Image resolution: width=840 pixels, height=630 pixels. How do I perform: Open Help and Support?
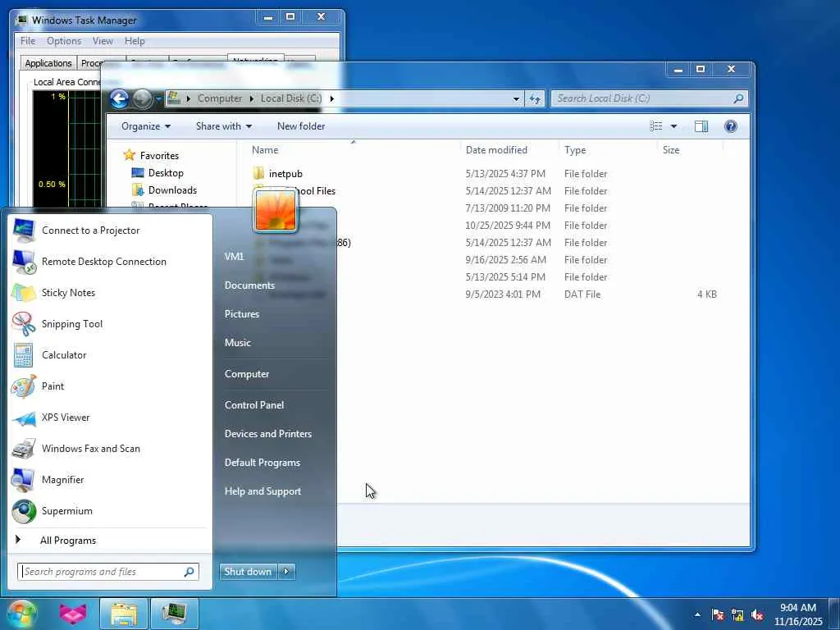[262, 491]
